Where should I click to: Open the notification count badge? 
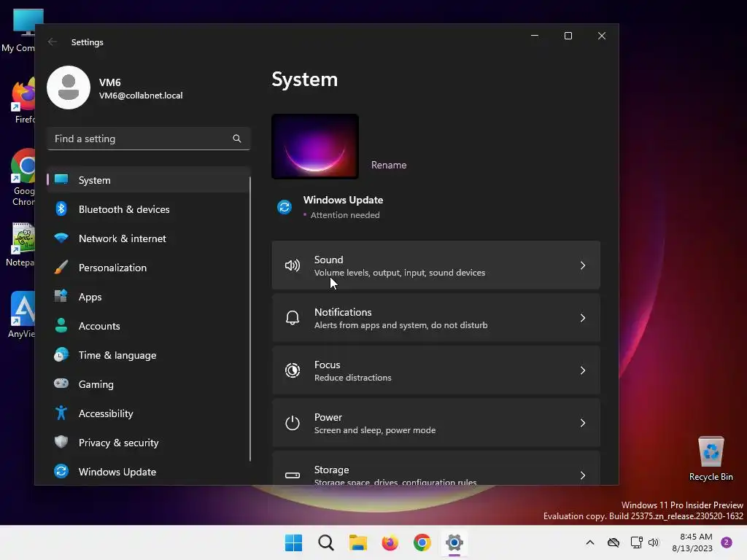point(727,542)
